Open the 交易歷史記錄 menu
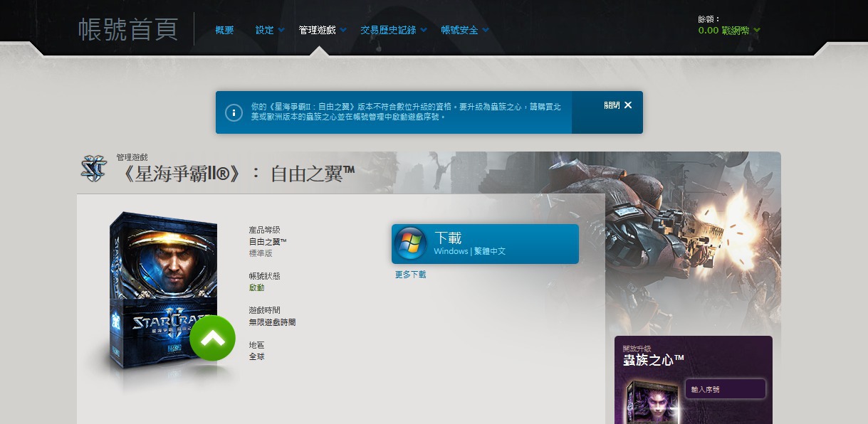 pyautogui.click(x=388, y=30)
